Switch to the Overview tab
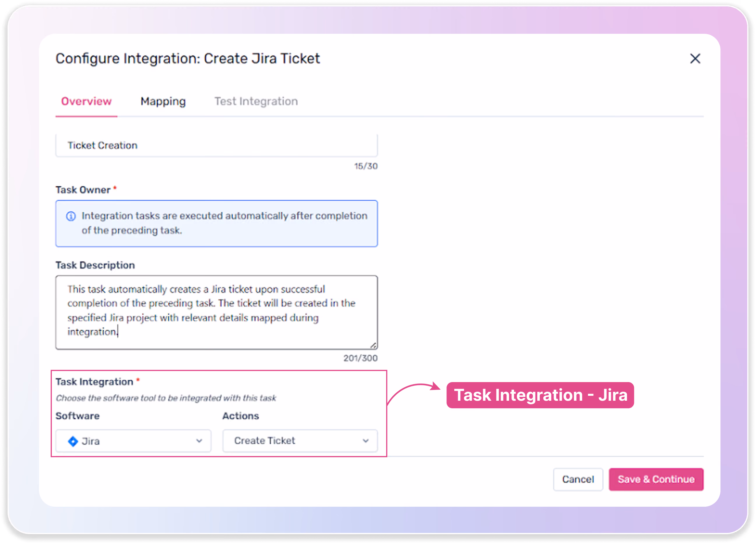The height and width of the screenshot is (544, 756). pyautogui.click(x=86, y=101)
